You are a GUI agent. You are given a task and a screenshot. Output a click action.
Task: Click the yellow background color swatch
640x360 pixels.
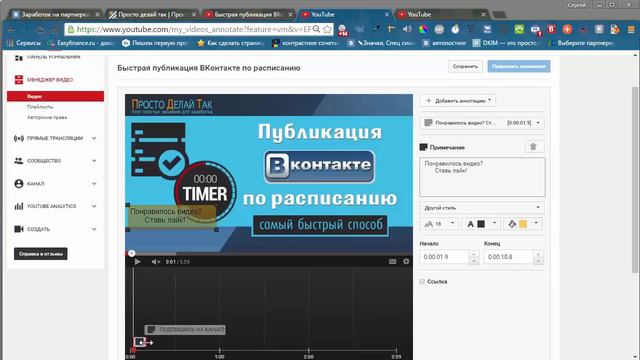click(x=523, y=224)
